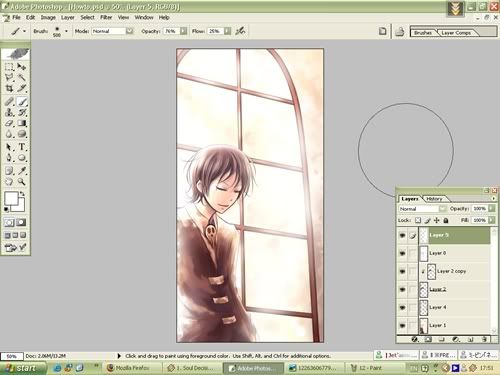The image size is (500, 375).
Task: Open the Select menu
Action: pos(87,17)
